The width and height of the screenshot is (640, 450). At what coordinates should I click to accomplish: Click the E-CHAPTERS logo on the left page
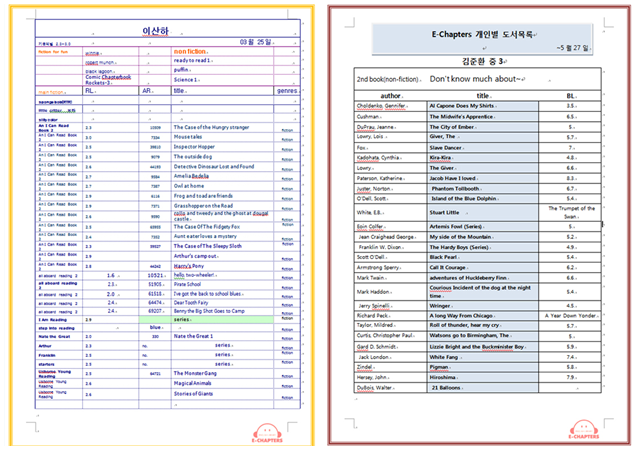point(267,434)
